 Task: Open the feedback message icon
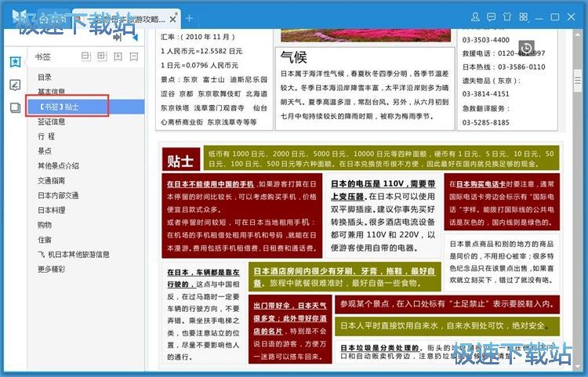(x=491, y=17)
